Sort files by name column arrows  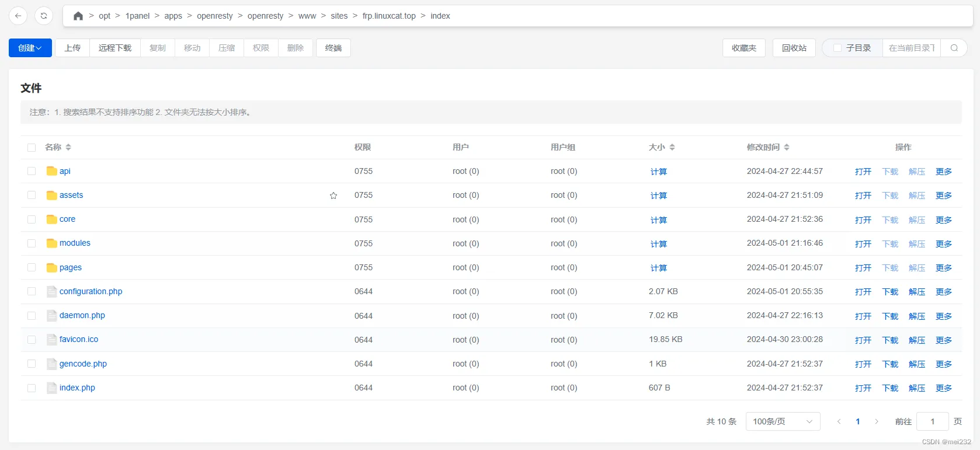(68, 147)
